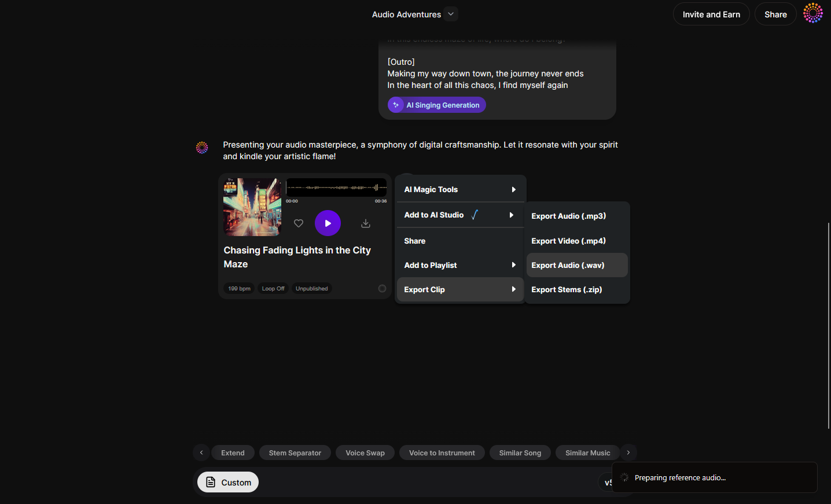831x504 pixels.
Task: Click the Custom mode button
Action: click(x=228, y=482)
